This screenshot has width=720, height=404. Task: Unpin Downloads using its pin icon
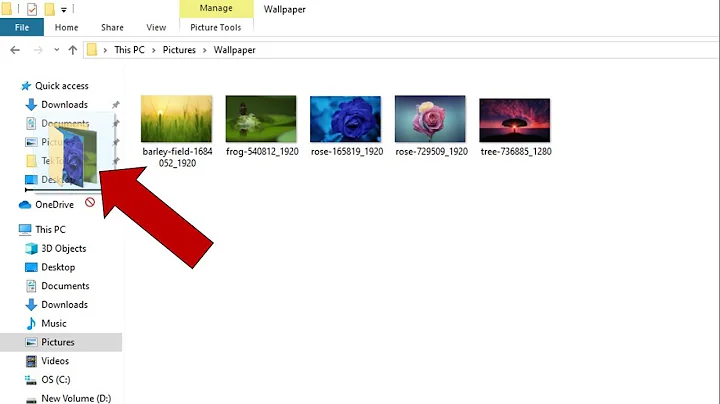[116, 105]
